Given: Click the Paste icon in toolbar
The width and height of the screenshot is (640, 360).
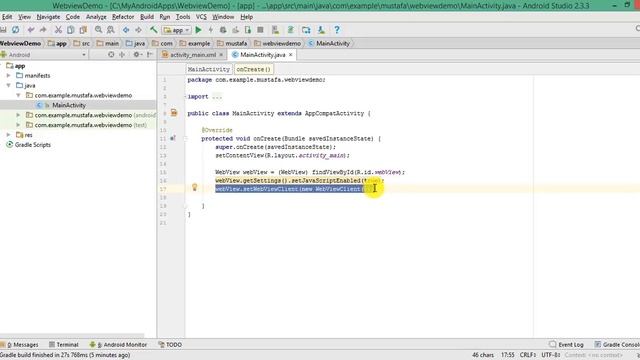Looking at the screenshot, I should click(83, 30).
